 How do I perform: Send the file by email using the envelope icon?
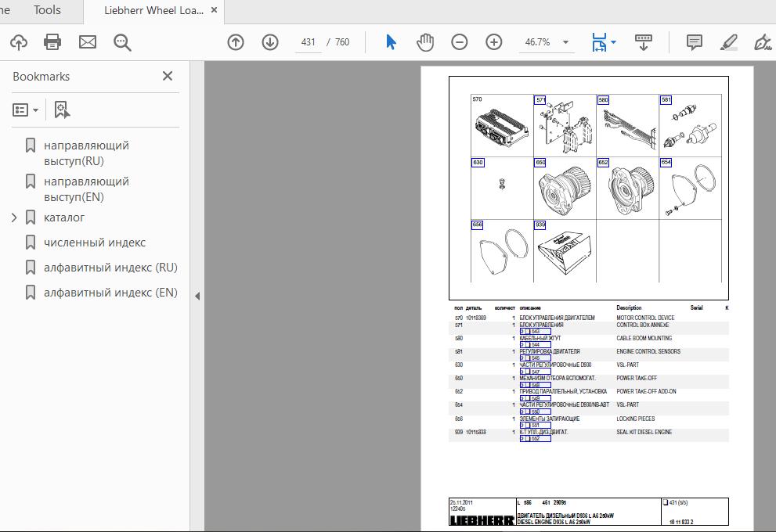[x=88, y=42]
